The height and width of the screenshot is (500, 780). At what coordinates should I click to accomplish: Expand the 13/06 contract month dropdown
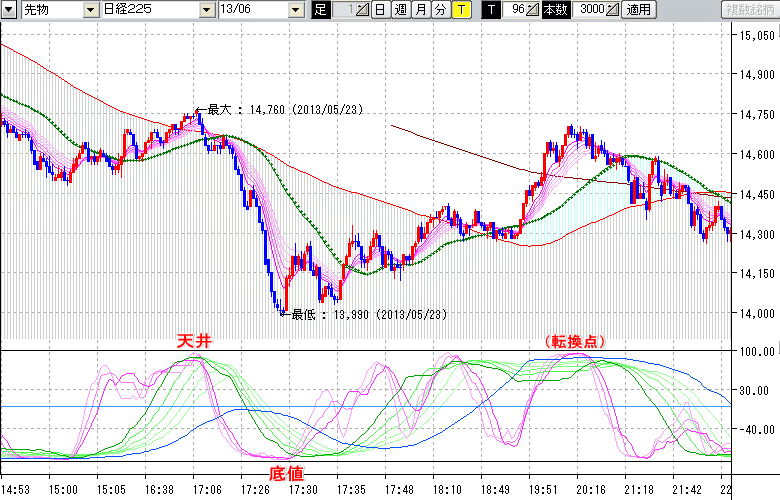point(295,10)
